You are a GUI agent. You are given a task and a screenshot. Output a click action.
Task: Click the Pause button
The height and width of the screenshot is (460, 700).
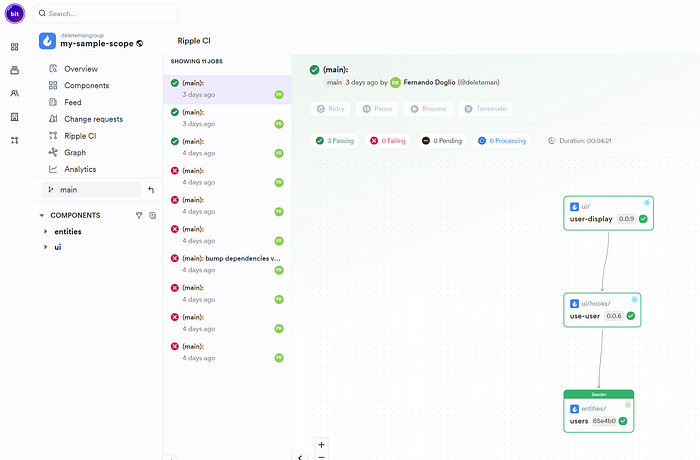(x=377, y=109)
